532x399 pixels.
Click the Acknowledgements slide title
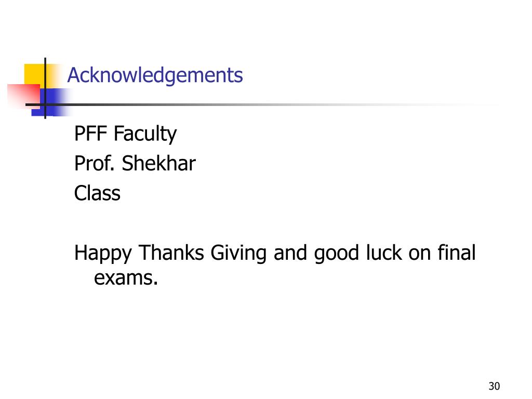pyautogui.click(x=155, y=75)
